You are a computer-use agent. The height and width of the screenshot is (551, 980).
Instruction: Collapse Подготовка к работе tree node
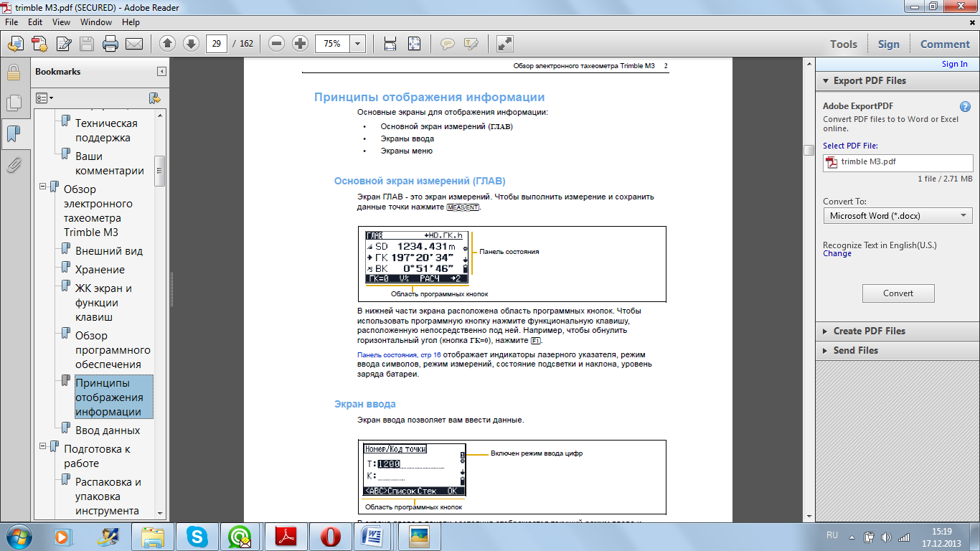[x=43, y=446]
